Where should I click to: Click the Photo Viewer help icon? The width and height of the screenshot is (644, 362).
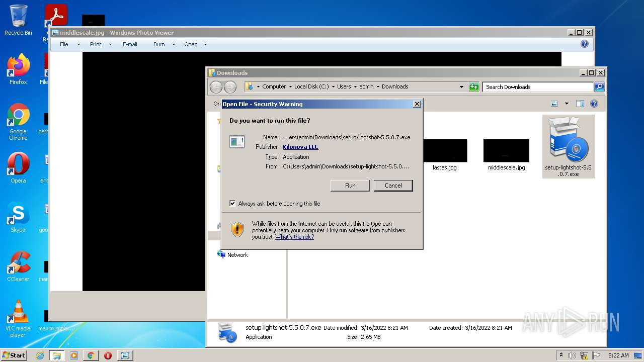(584, 44)
